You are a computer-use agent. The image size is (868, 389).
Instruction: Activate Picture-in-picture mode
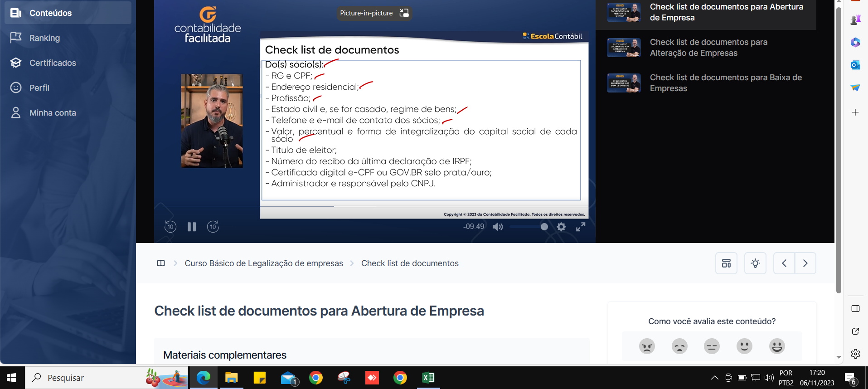[374, 13]
